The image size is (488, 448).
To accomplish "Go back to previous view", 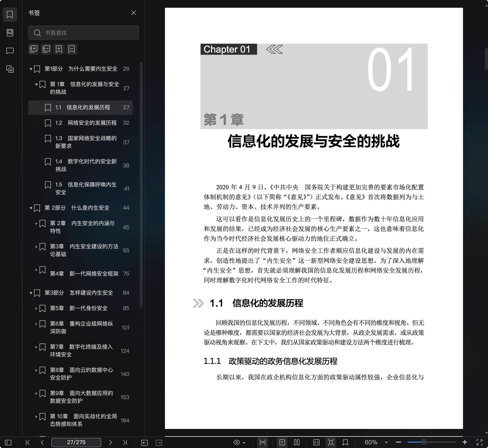I will (x=144, y=443).
